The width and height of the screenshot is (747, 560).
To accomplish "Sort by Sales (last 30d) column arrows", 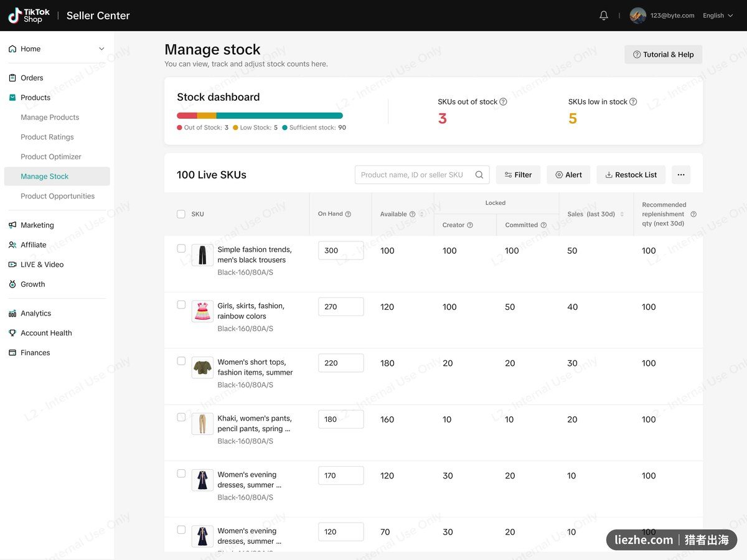I will point(622,214).
